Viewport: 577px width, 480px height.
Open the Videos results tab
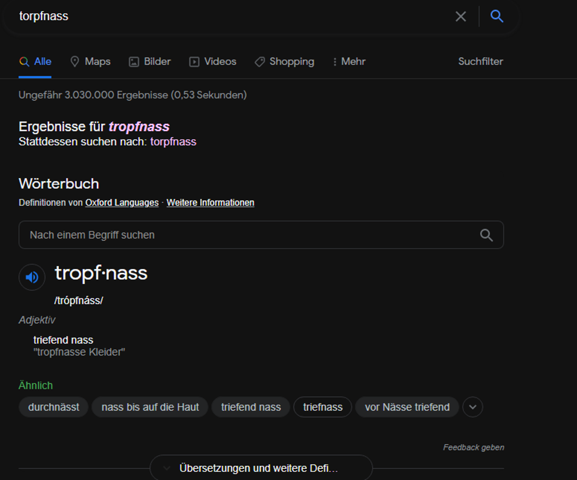click(213, 61)
